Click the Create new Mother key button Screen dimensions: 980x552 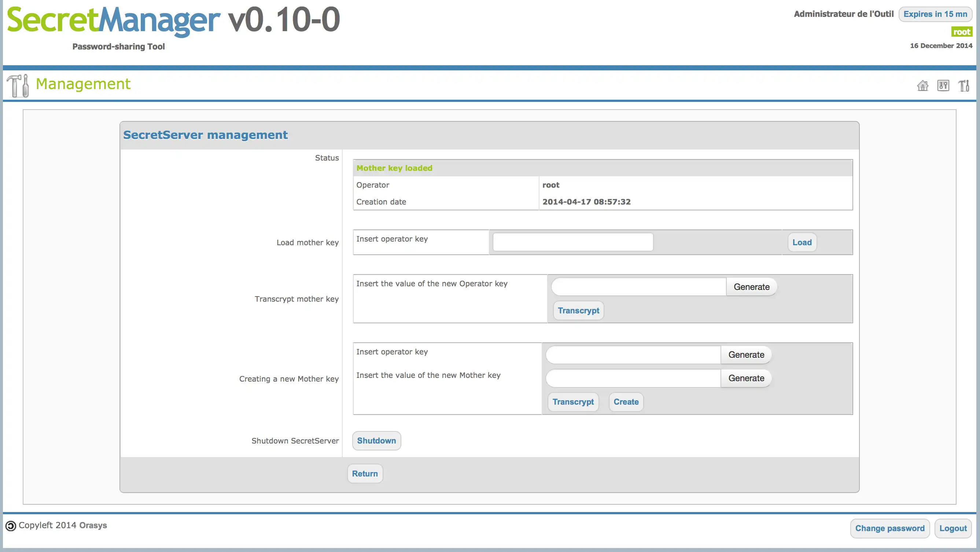626,401
